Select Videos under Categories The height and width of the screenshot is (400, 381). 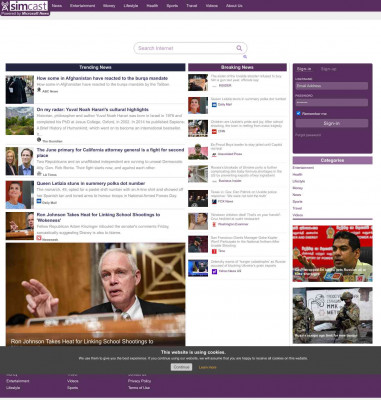pos(298,215)
